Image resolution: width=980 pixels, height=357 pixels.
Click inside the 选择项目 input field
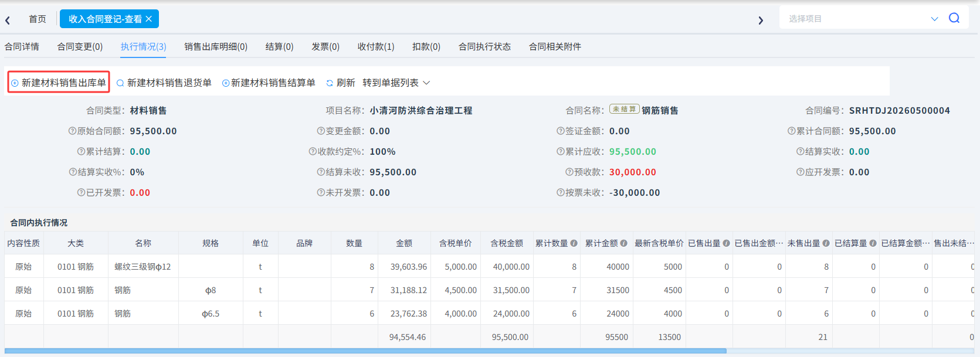tap(856, 19)
